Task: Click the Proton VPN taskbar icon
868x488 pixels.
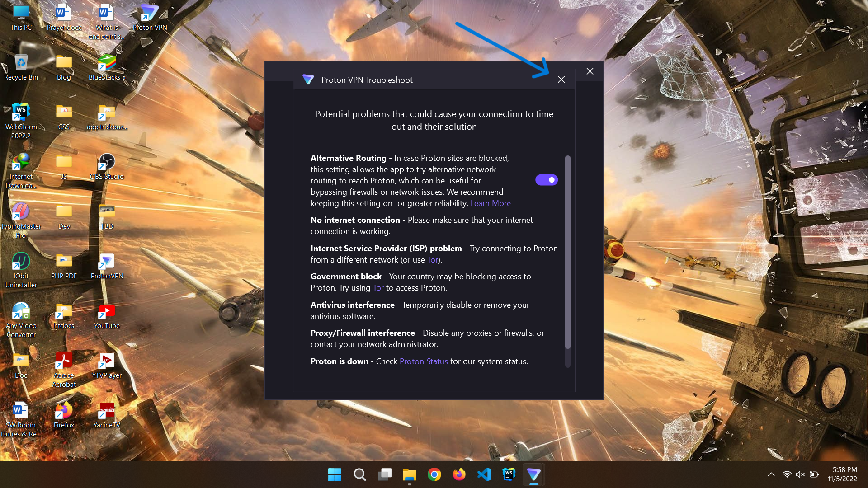Action: click(533, 474)
